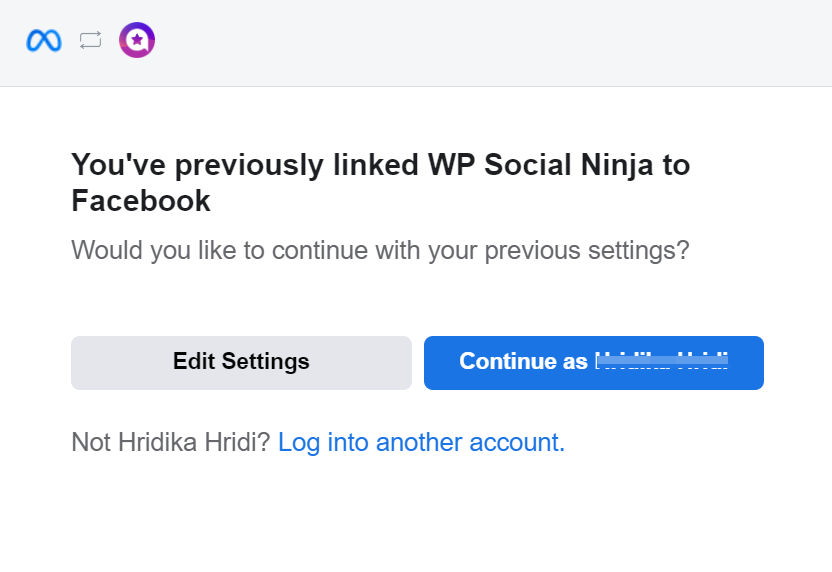The image size is (832, 572).
Task: Open the Log into another account link
Action: coord(421,442)
